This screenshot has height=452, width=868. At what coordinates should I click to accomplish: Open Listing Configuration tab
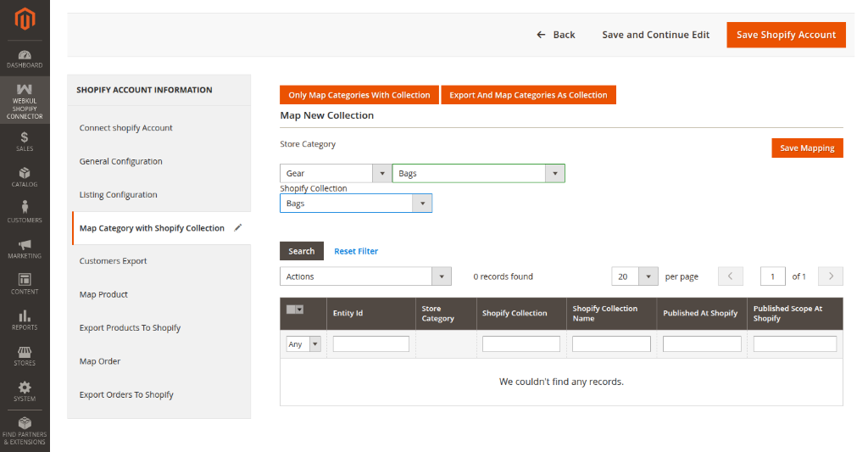point(118,194)
